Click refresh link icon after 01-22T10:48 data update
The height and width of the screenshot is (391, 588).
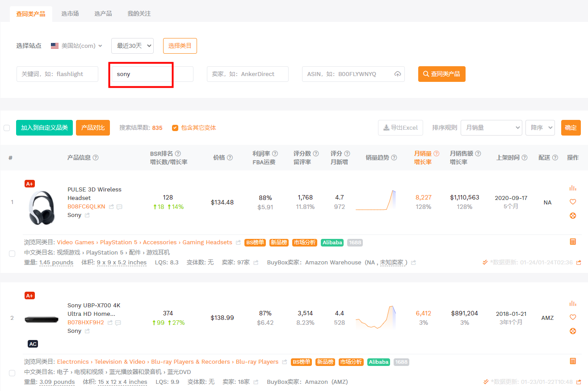579,382
